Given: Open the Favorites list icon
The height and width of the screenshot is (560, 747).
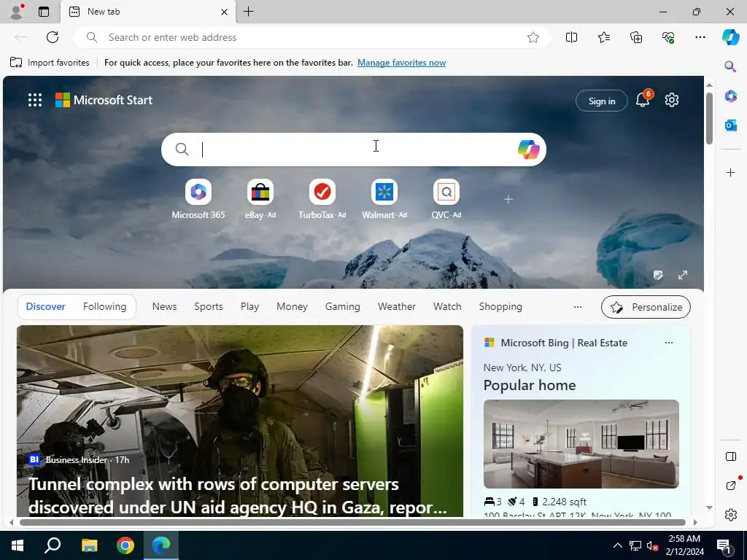Looking at the screenshot, I should [603, 37].
